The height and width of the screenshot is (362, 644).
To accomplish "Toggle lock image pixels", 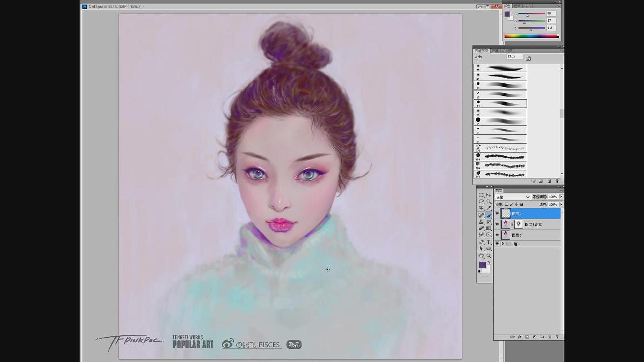I will (x=512, y=204).
